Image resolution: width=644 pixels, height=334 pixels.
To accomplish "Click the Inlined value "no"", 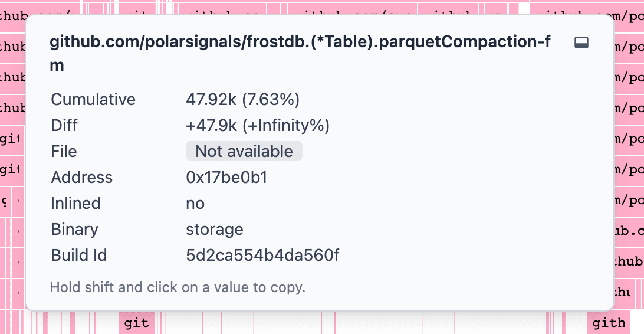I will [x=195, y=204].
